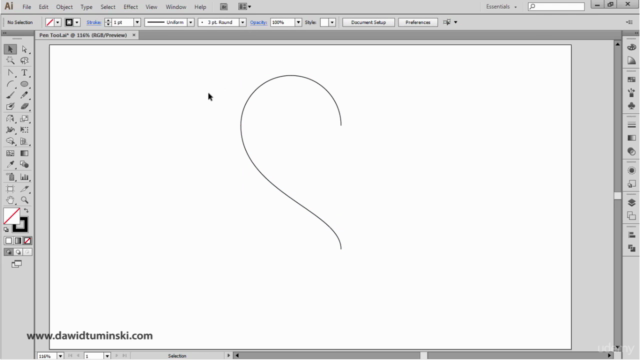The width and height of the screenshot is (640, 360).
Task: Open the Color panel icon
Action: [631, 47]
